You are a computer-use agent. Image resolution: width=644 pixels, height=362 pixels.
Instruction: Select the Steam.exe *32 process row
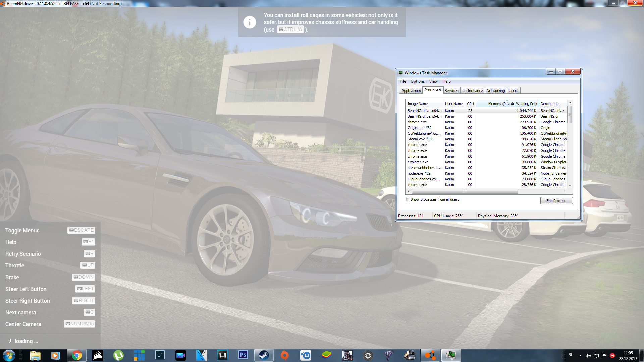pyautogui.click(x=486, y=139)
